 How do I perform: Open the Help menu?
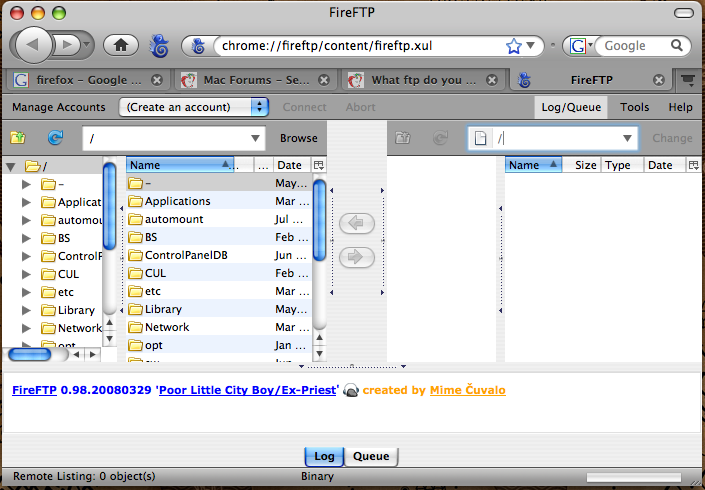[x=680, y=107]
